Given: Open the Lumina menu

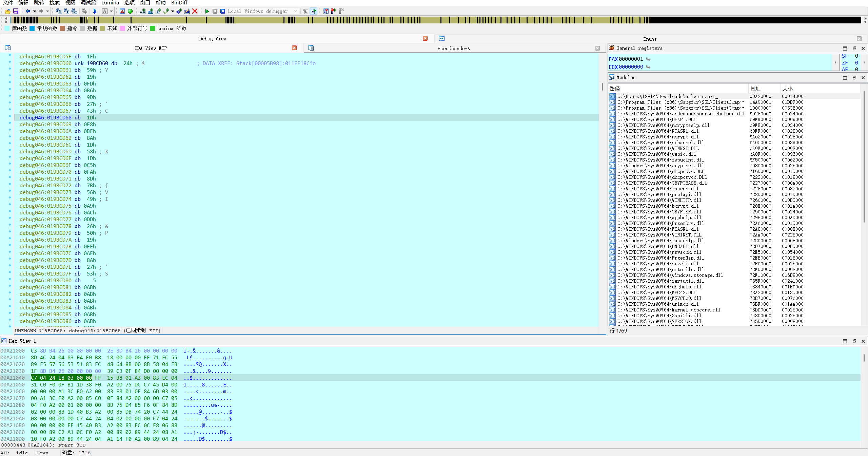Looking at the screenshot, I should click(x=110, y=3).
